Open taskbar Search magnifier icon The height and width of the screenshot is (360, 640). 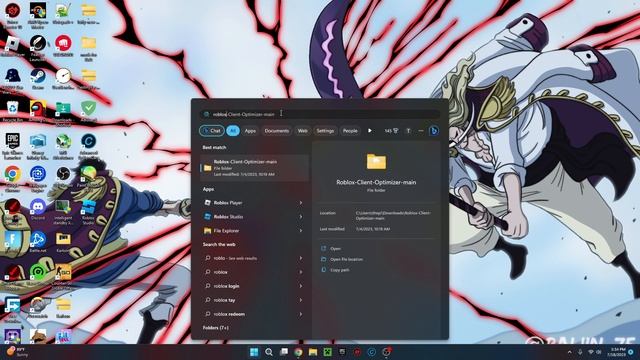269,352
